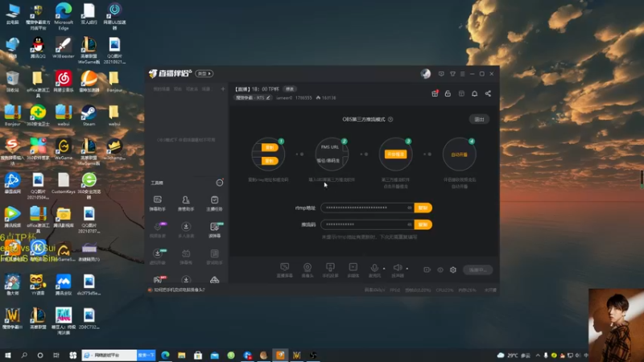The image size is (644, 362).
Task: Open the notification bell in the stream header
Action: pos(474,93)
